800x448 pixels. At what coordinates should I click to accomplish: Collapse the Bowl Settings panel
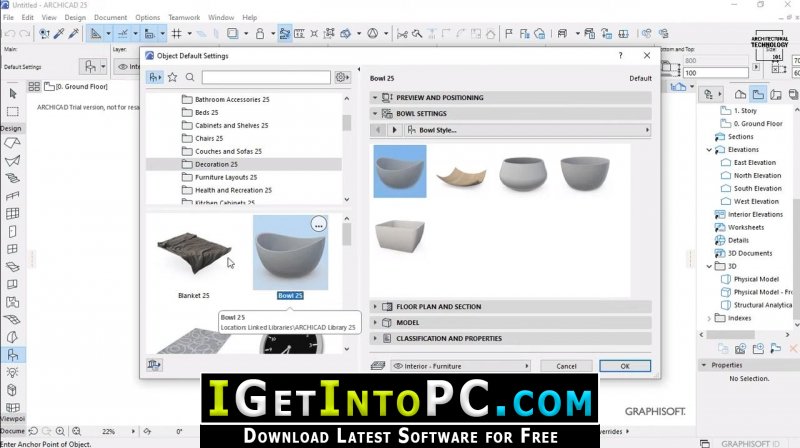pos(375,113)
